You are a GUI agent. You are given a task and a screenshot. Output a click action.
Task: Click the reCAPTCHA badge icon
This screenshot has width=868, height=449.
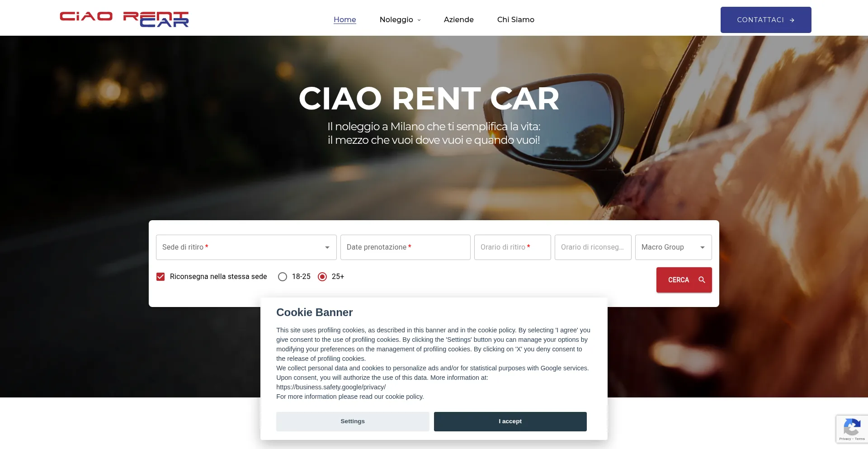click(852, 427)
